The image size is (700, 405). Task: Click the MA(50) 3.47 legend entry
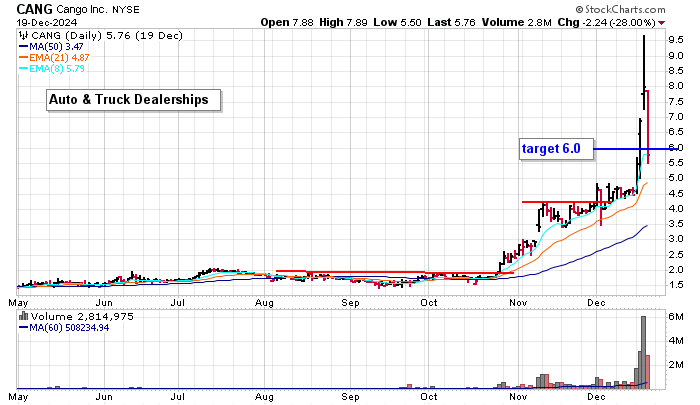(x=51, y=46)
